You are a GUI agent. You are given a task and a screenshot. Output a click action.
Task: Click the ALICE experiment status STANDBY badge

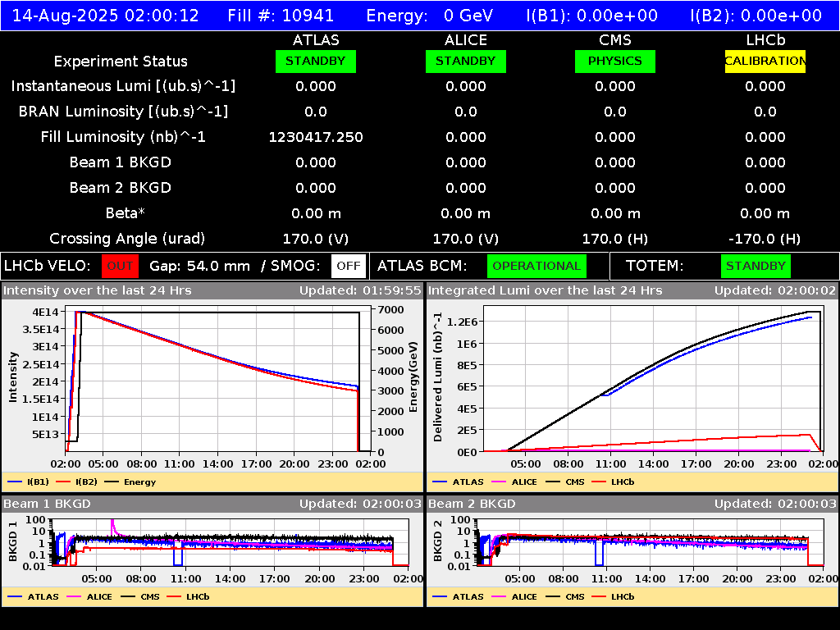click(x=466, y=62)
